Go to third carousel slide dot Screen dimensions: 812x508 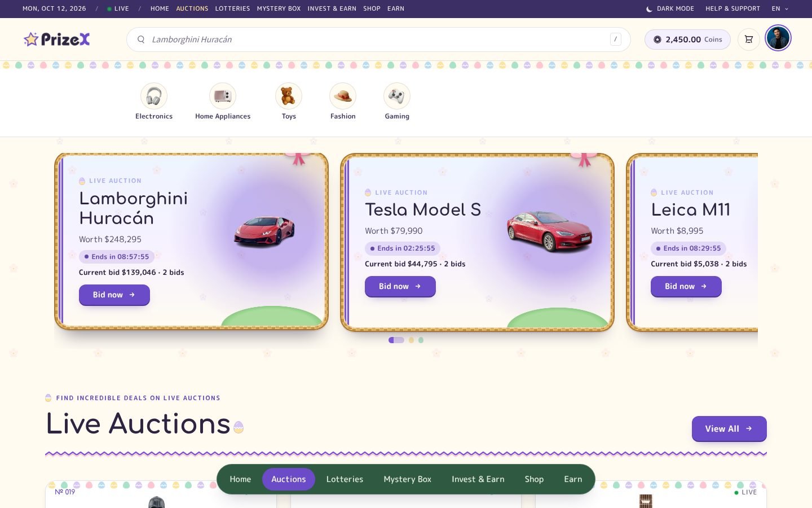click(421, 340)
